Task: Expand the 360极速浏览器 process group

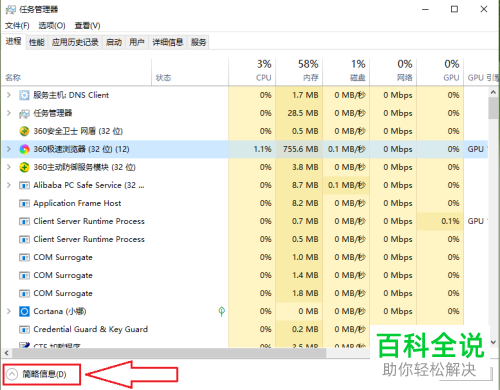Action: coord(9,149)
